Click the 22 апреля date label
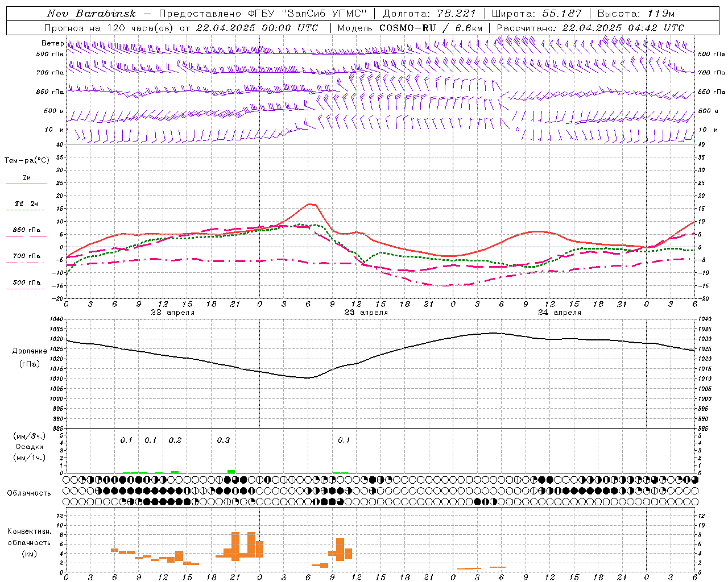Screen dimensions: 728x582 pos(172,313)
